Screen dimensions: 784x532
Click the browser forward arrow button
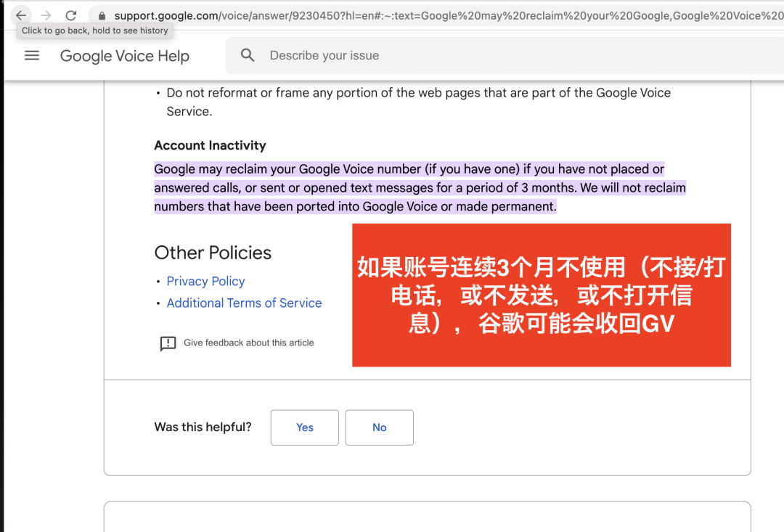click(46, 15)
